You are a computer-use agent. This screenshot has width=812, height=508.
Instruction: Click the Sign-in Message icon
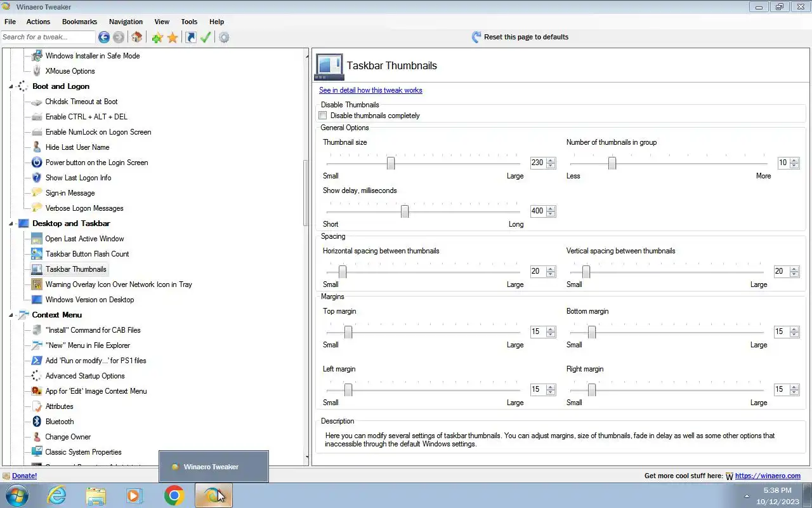pyautogui.click(x=37, y=193)
